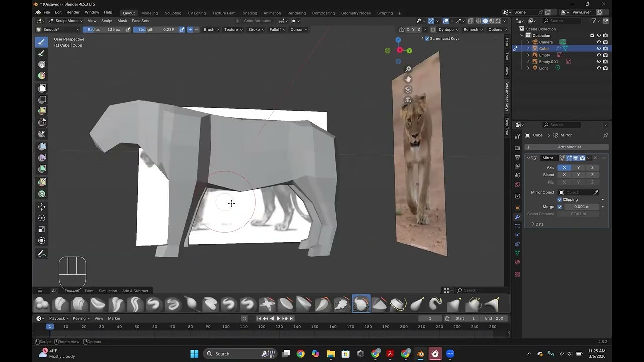Open the Render properties tab
644x362 pixels.
pos(517,148)
